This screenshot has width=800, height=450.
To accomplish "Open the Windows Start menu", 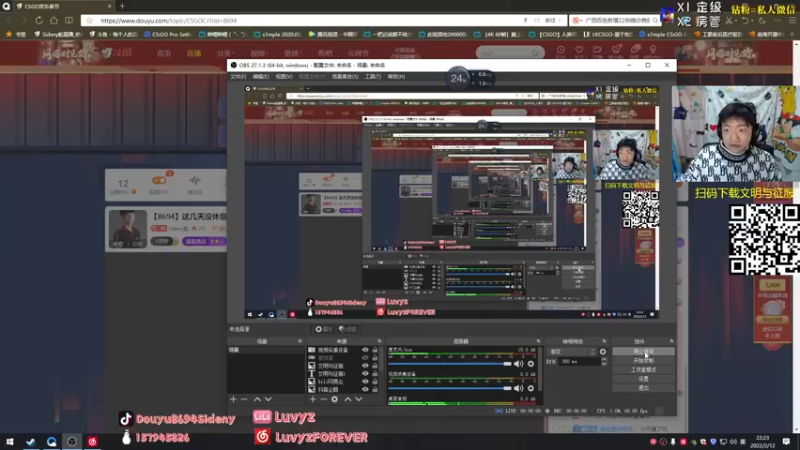I will tap(10, 441).
